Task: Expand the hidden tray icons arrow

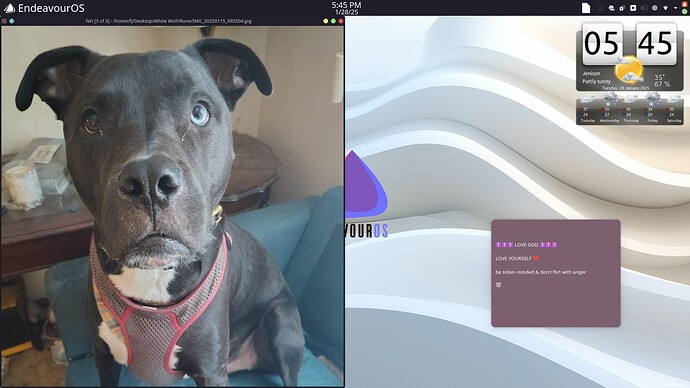Action: click(675, 8)
